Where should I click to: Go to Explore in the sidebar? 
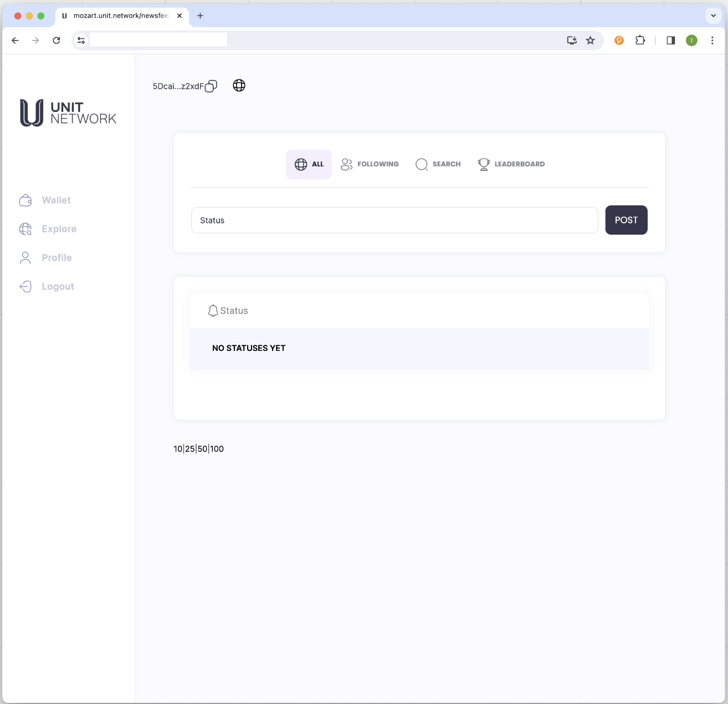(x=59, y=229)
